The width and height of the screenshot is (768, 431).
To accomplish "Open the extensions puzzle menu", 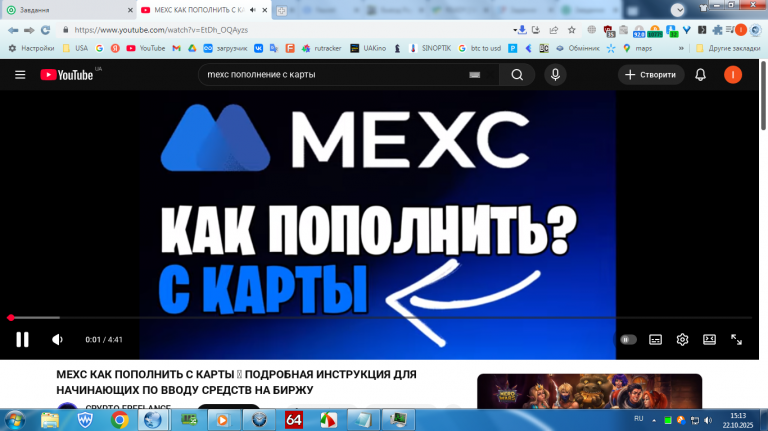I will 718,30.
